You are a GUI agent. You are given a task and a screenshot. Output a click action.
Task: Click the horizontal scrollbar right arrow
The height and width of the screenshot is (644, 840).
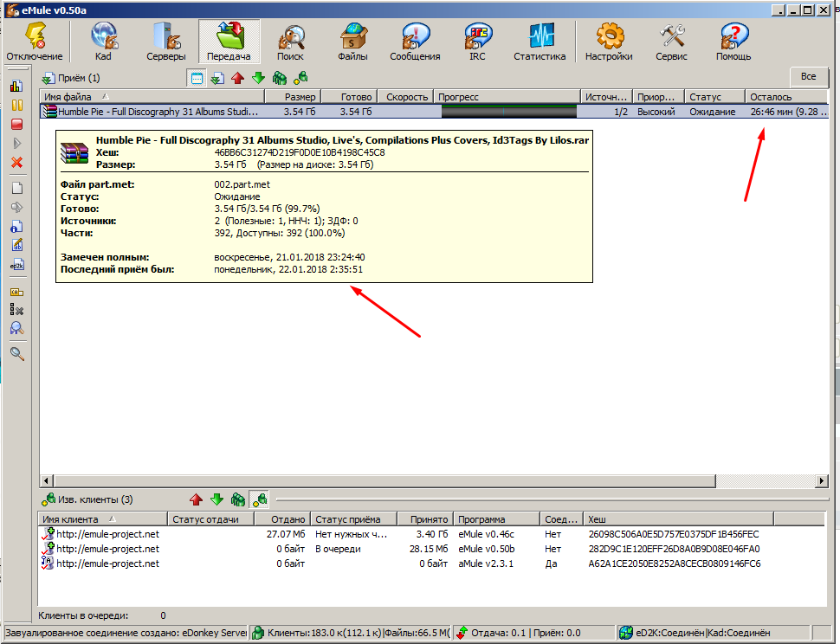pyautogui.click(x=821, y=480)
